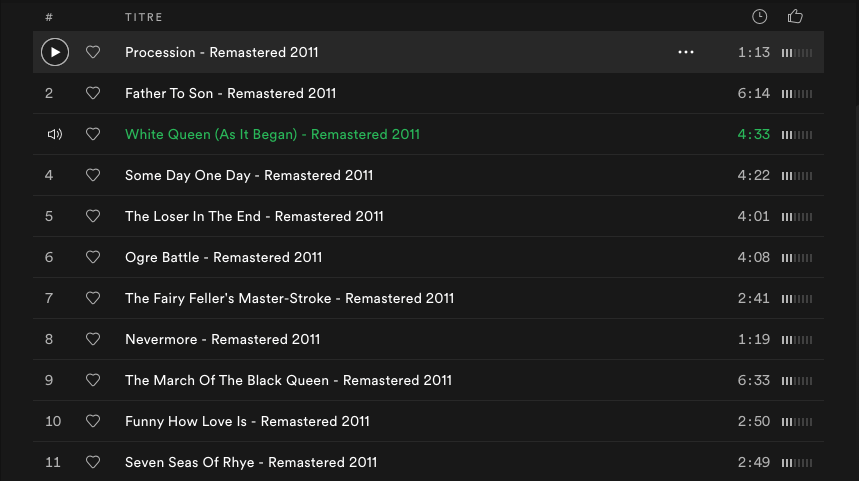Sort by the thumbs-up popularity column header
The image size is (859, 481).
tap(795, 16)
